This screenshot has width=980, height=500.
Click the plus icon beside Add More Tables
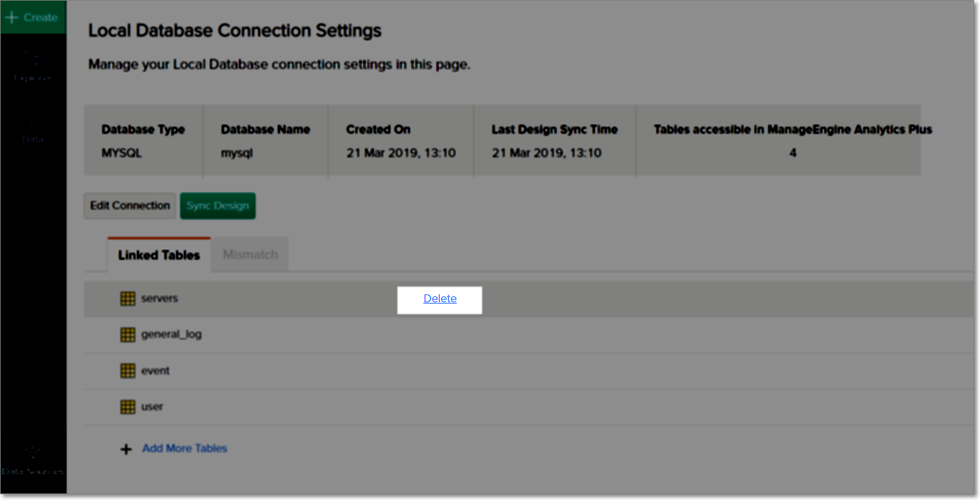click(x=127, y=449)
